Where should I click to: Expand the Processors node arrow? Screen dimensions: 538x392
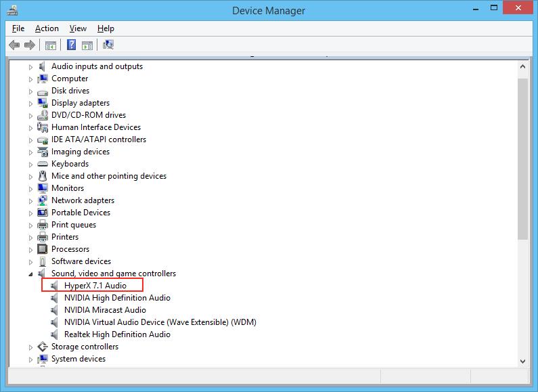(30, 250)
